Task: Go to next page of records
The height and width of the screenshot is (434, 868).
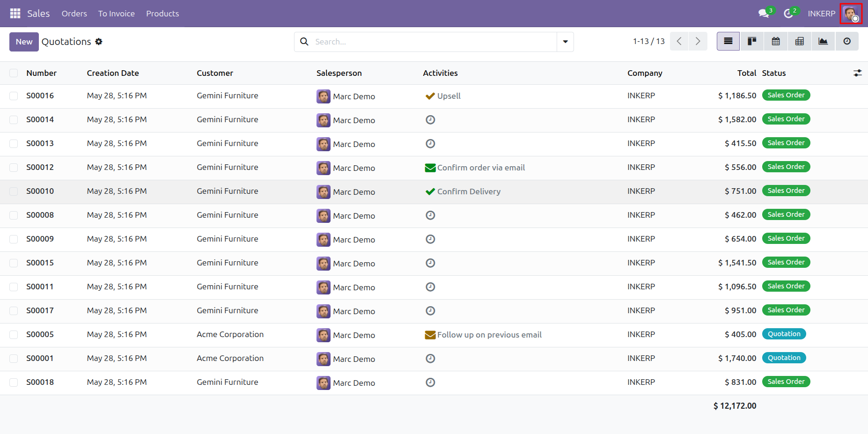Action: pyautogui.click(x=698, y=41)
